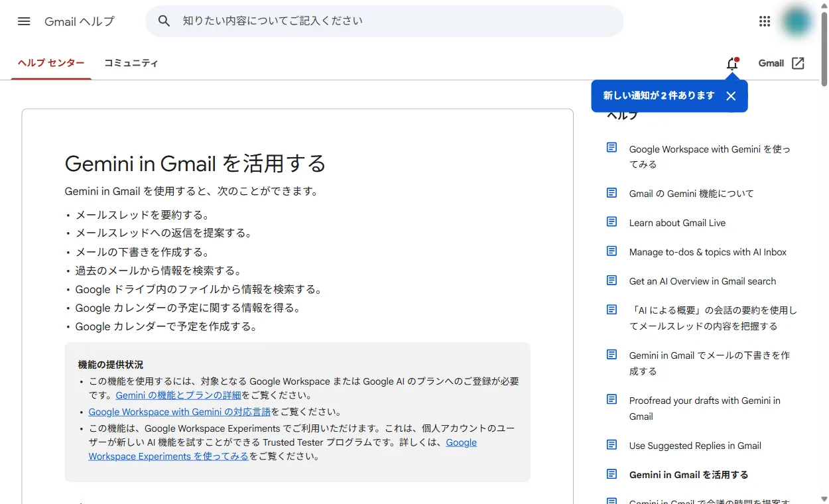Image resolution: width=829 pixels, height=504 pixels.
Task: Click article icon beside Proofread your drafts
Action: [611, 400]
